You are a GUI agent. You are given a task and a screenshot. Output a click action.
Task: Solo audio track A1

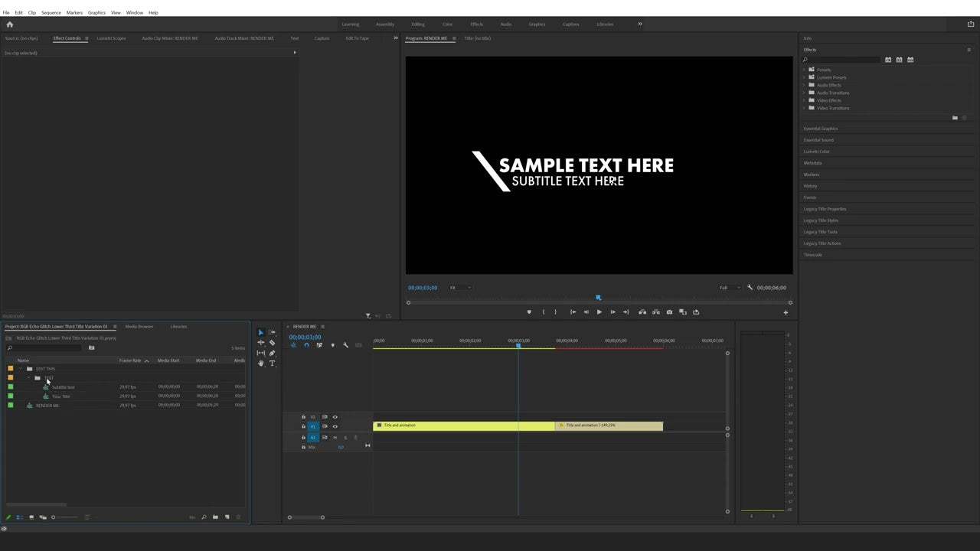point(345,438)
